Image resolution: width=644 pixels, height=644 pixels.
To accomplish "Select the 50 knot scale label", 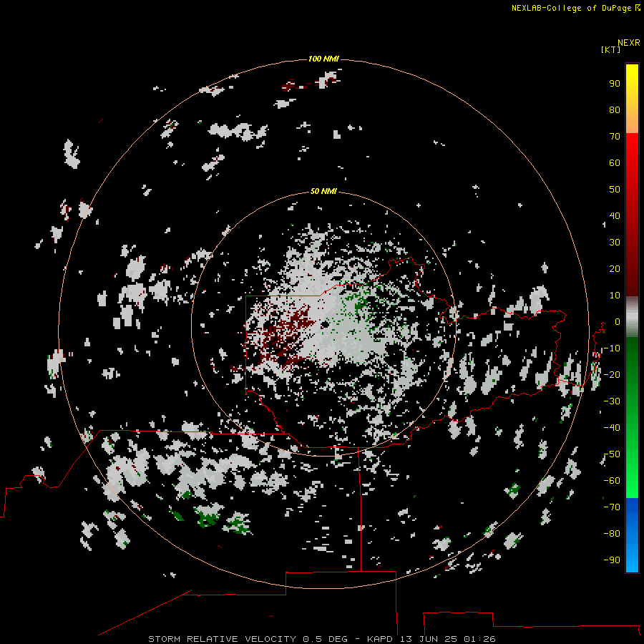I will [x=615, y=190].
